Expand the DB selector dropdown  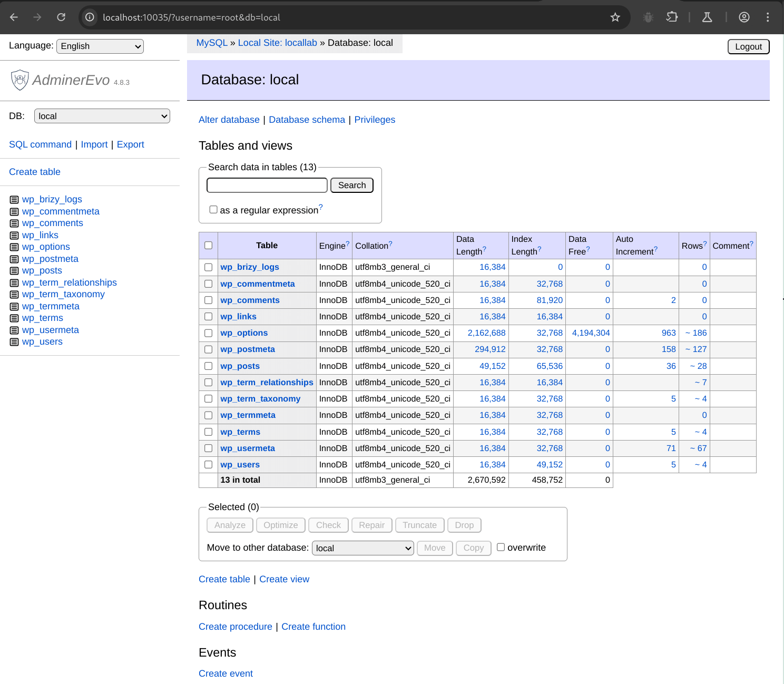click(102, 116)
